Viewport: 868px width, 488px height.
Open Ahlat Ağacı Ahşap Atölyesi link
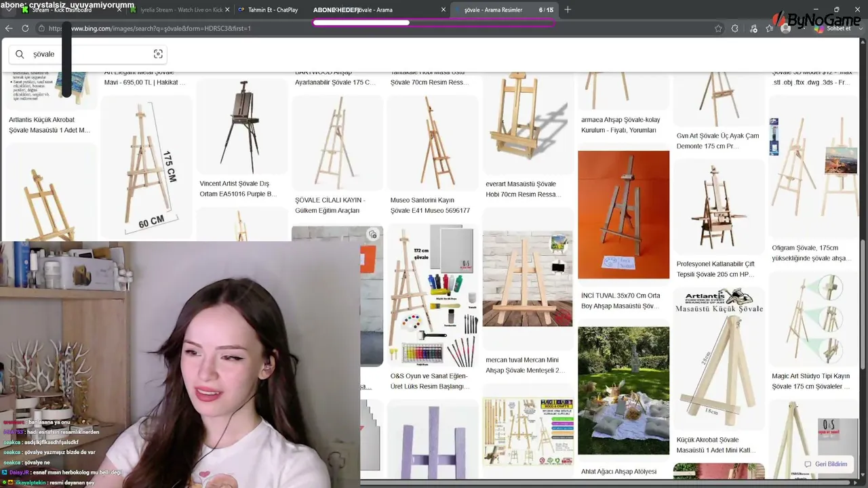(x=619, y=472)
